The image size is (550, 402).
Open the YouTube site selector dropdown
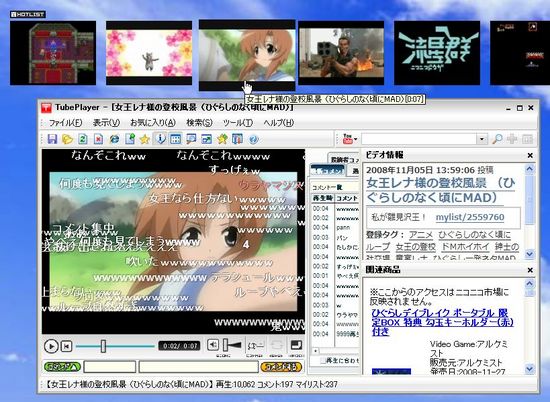(x=349, y=139)
